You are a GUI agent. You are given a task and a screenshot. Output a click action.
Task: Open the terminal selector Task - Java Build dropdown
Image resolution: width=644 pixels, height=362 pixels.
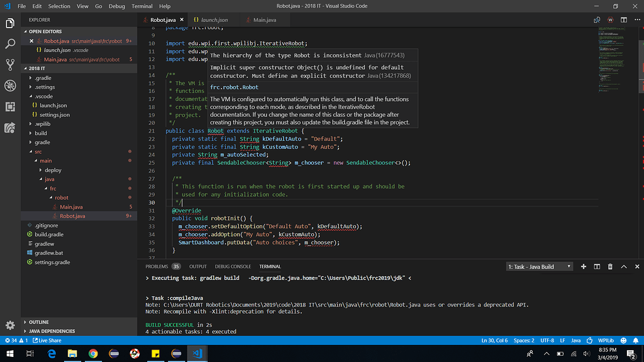[x=539, y=266]
